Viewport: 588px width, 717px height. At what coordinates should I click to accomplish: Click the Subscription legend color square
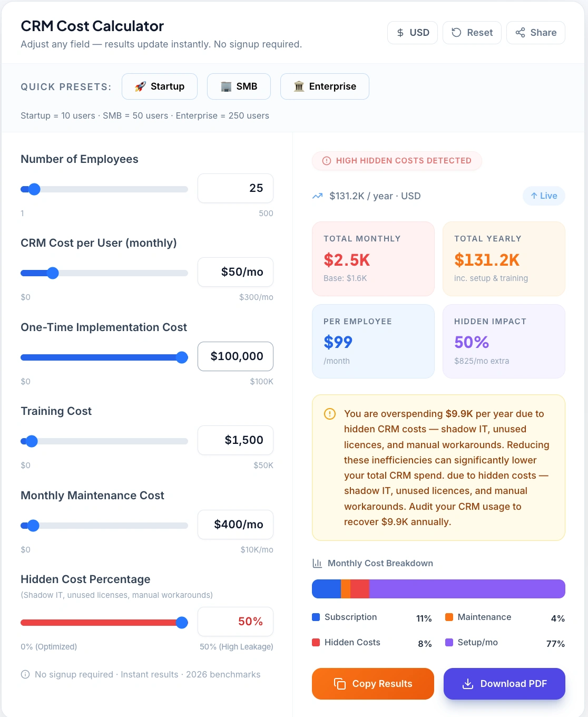click(316, 617)
